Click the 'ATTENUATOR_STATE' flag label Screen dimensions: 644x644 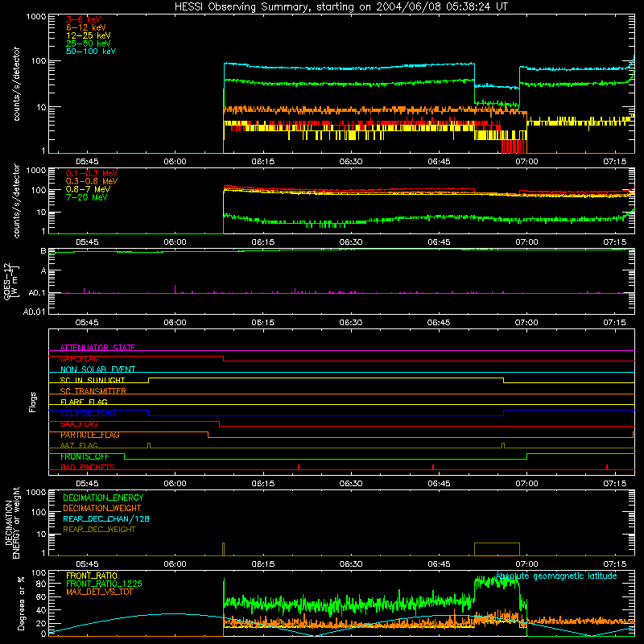click(x=97, y=348)
